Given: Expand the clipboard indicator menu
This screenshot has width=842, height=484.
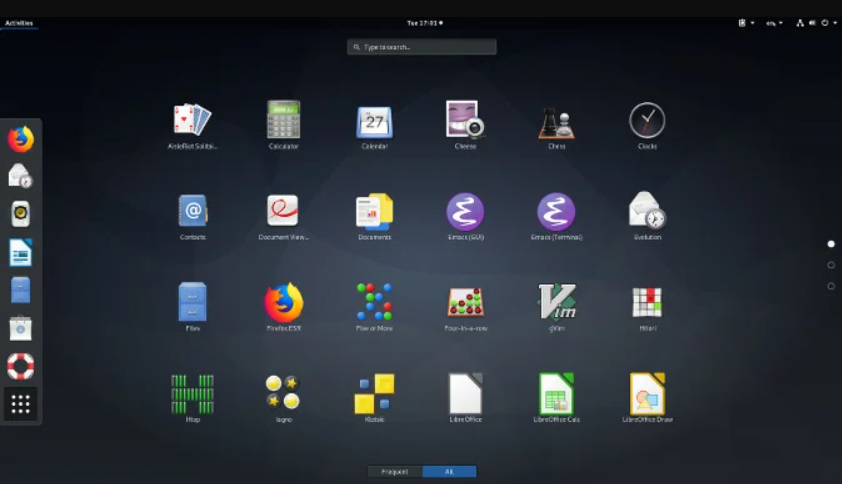Looking at the screenshot, I should click(746, 23).
